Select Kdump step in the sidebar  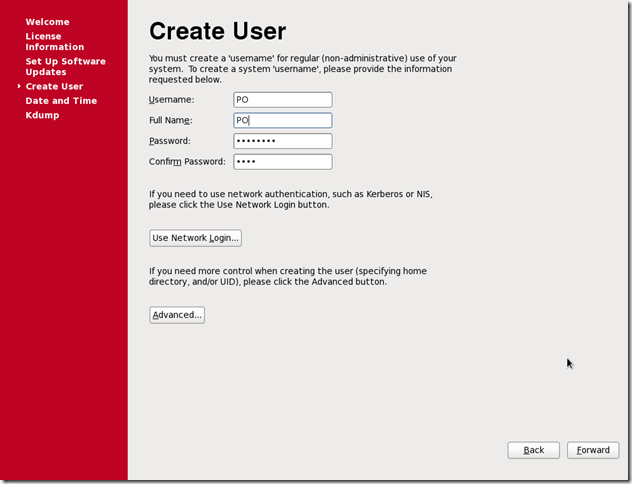42,115
